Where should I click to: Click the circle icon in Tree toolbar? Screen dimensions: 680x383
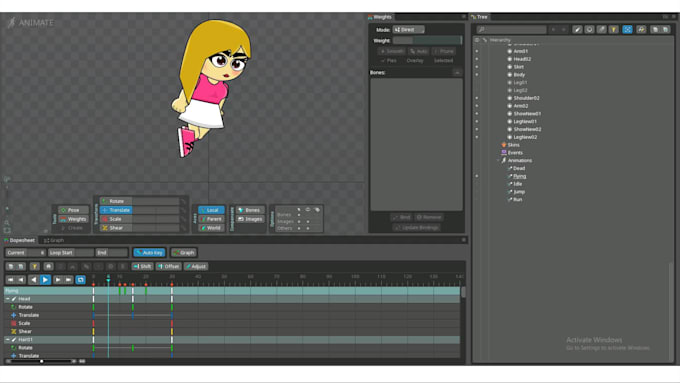589,29
